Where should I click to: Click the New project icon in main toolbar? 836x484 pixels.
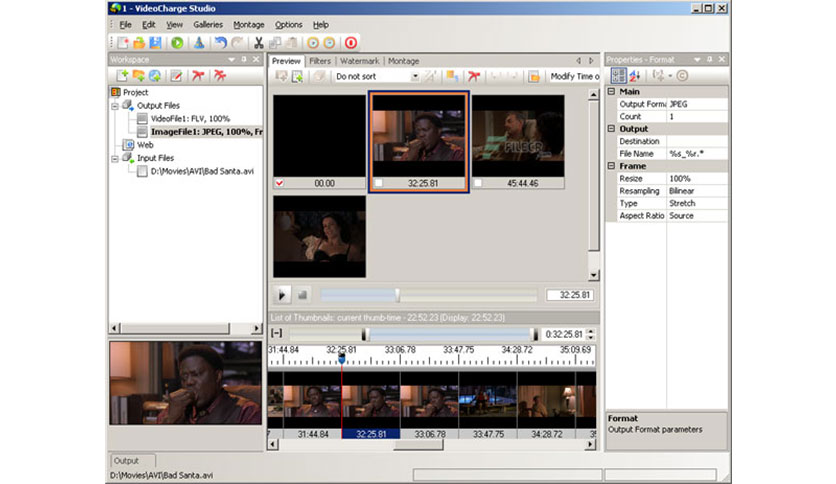(123, 43)
